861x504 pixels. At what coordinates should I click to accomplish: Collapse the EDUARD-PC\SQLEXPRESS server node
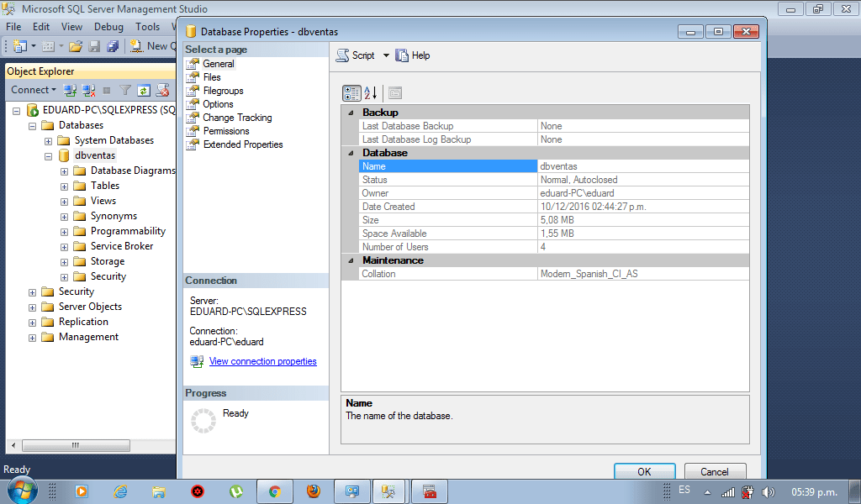click(x=17, y=111)
